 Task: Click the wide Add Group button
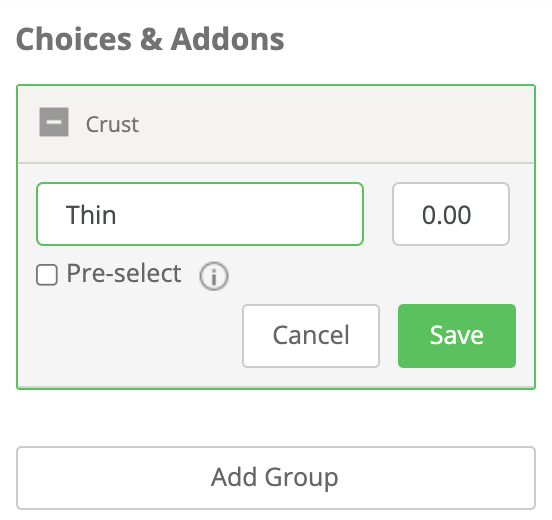(x=276, y=478)
